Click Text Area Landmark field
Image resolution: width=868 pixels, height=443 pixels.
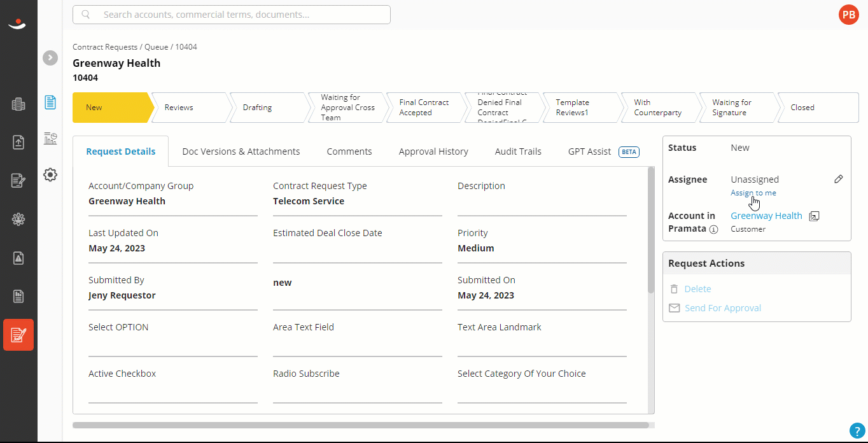click(542, 339)
